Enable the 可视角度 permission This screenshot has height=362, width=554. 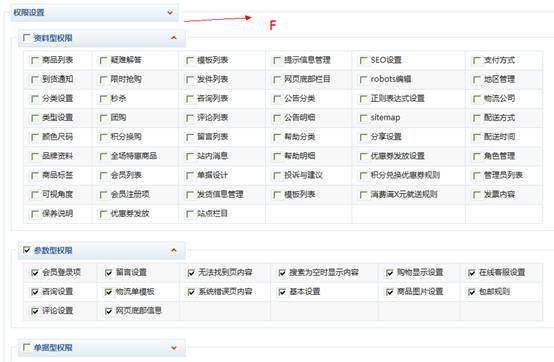(x=35, y=195)
